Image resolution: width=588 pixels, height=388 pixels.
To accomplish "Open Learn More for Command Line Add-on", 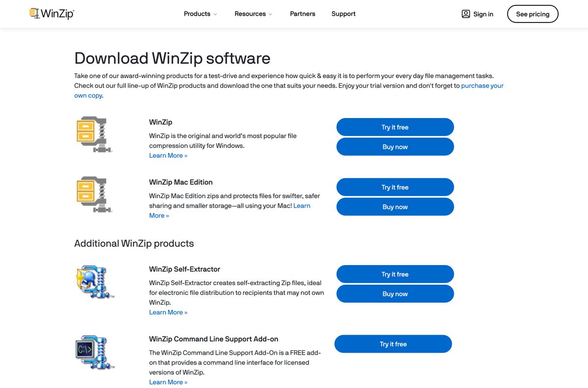I will click(168, 382).
